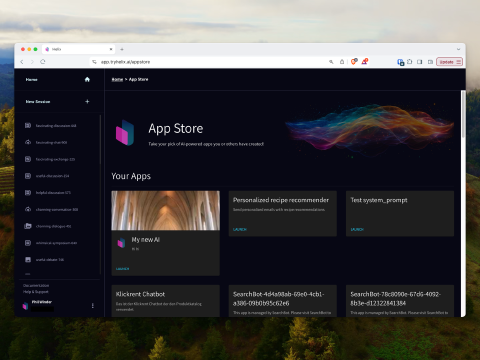Click the image icon beside useful-debate-746
Image resolution: width=480 pixels, height=360 pixels.
[x=28, y=259]
